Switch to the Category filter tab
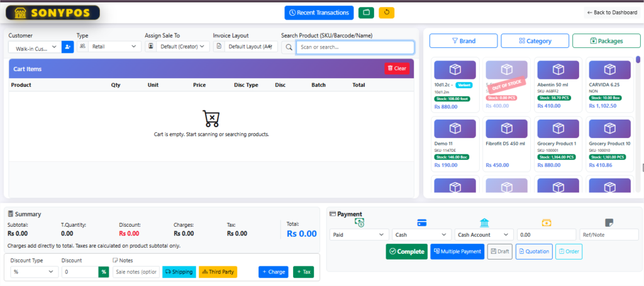Screen dimensions: 644x286 click(535, 41)
